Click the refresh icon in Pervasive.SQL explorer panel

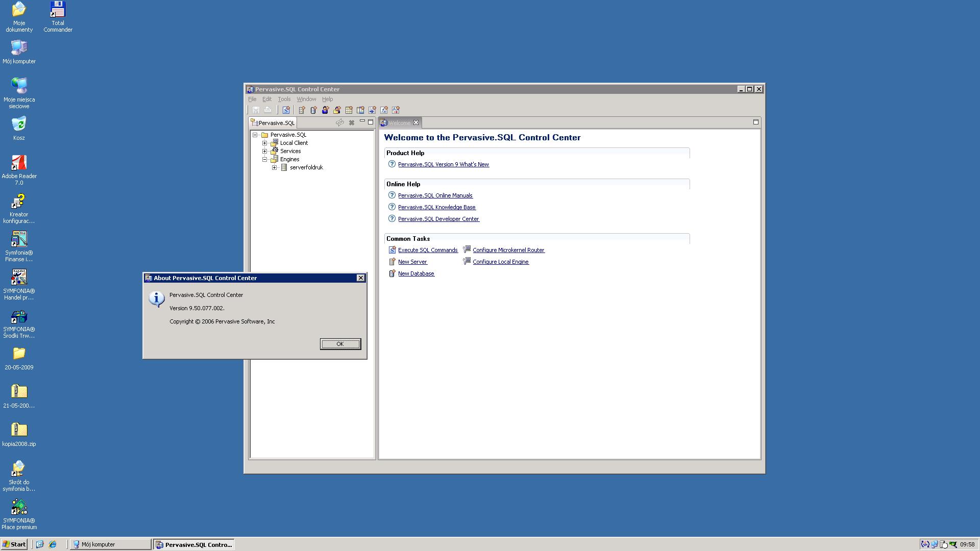click(x=339, y=122)
